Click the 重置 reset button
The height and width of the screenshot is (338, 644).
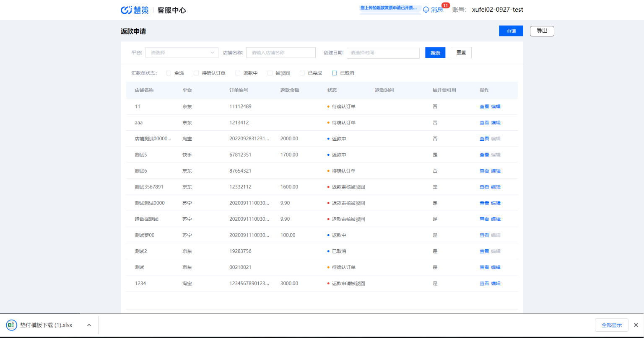[x=461, y=53]
